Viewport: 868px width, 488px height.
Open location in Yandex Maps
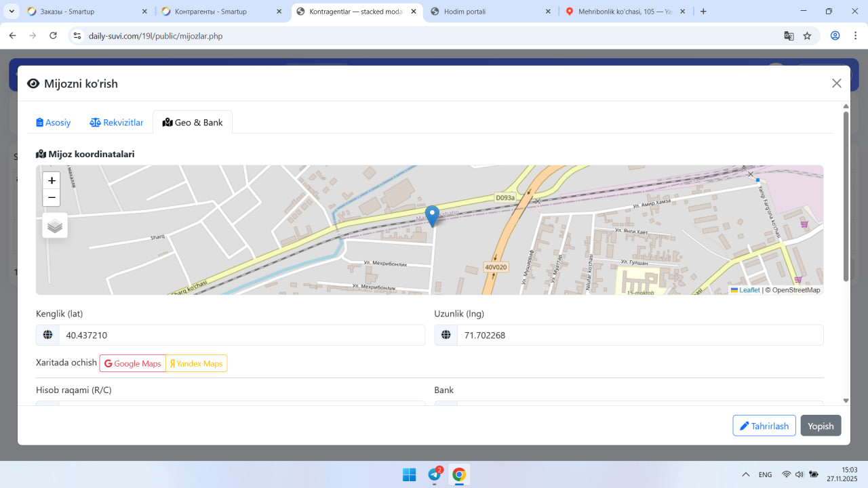point(197,364)
